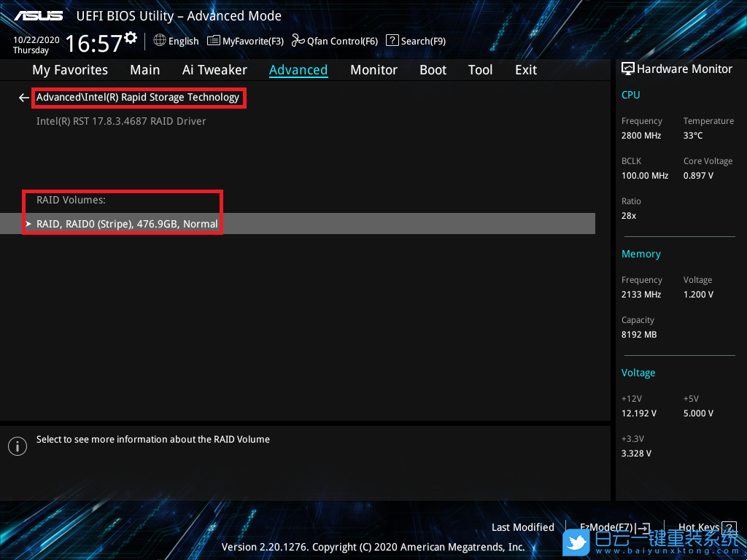Click the Last Modified button

click(522, 527)
